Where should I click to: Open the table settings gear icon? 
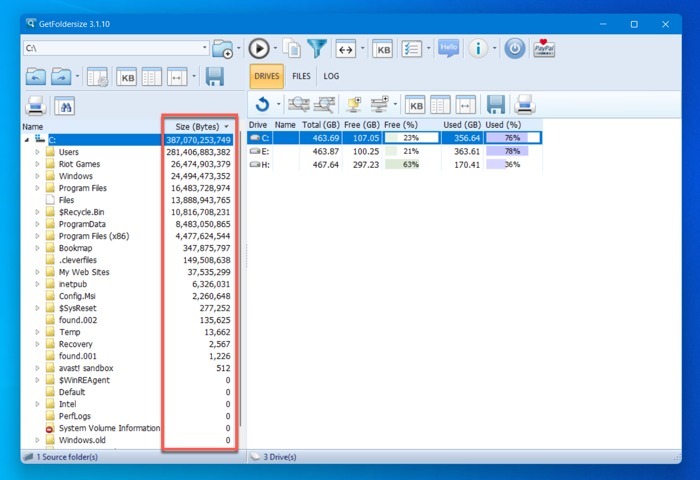[97, 77]
